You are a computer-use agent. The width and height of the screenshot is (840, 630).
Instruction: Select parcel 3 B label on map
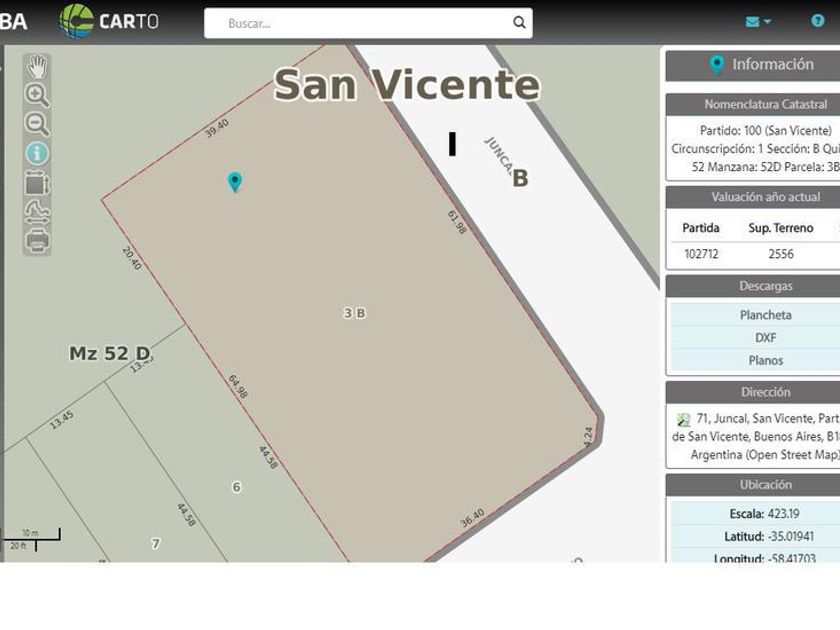pos(354,313)
